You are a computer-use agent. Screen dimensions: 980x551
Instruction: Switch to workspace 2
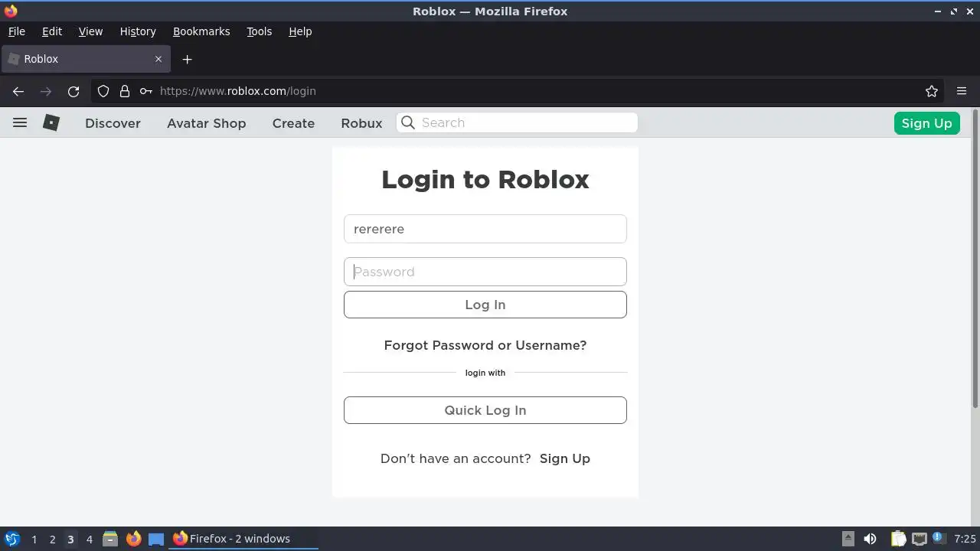(52, 539)
